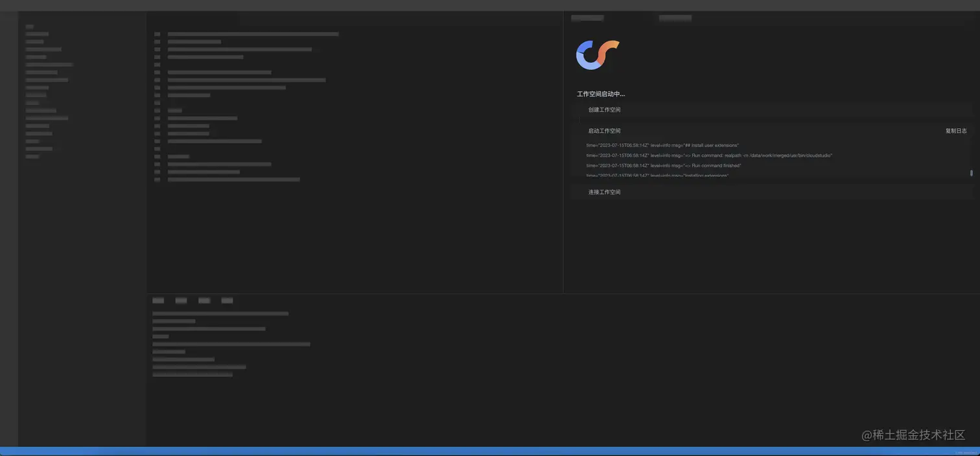Select the '工作空间启动中...' heading text

[x=601, y=95]
